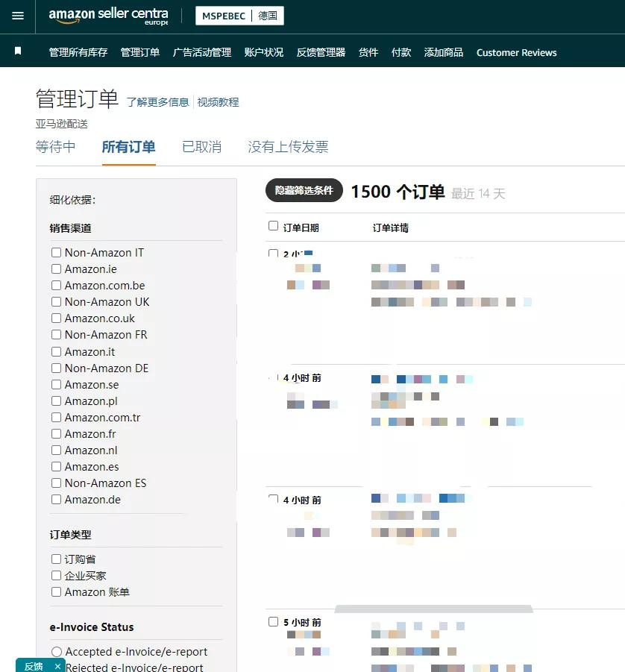Click the 亚马逊配送 link
The image size is (625, 672).
pyautogui.click(x=61, y=124)
